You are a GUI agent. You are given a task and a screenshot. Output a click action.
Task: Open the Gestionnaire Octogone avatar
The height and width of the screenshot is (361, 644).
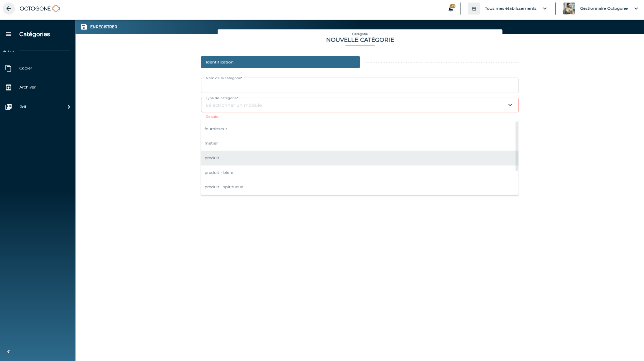pyautogui.click(x=569, y=9)
